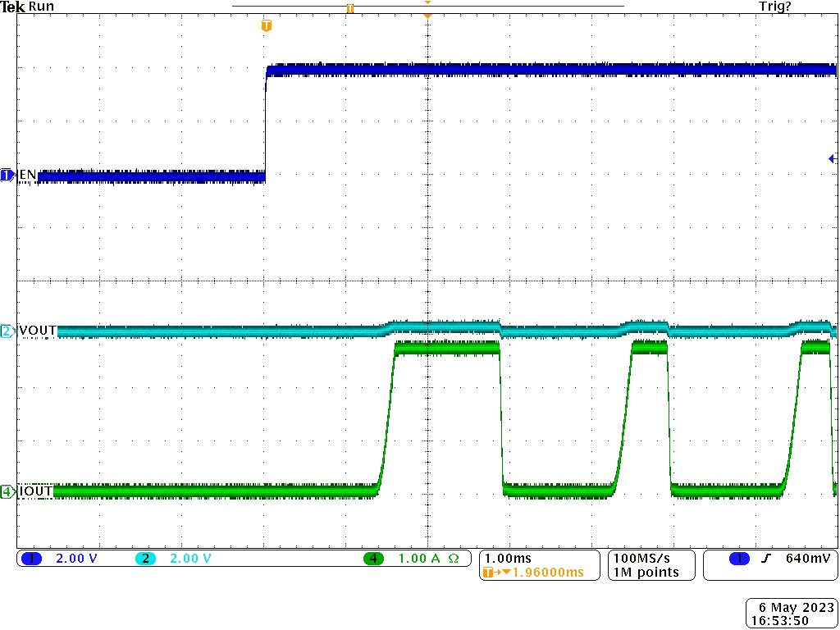Select the IOUT channel 4 reference marker

tap(7, 490)
